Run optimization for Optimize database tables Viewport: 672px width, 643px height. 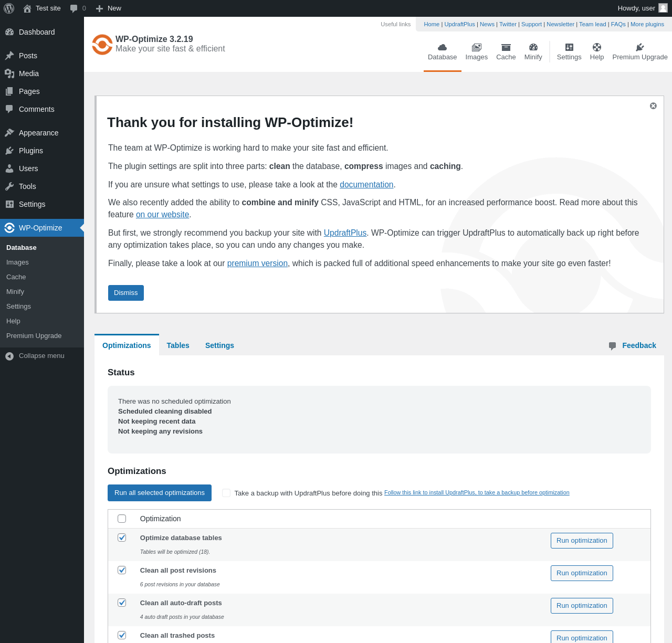click(582, 541)
